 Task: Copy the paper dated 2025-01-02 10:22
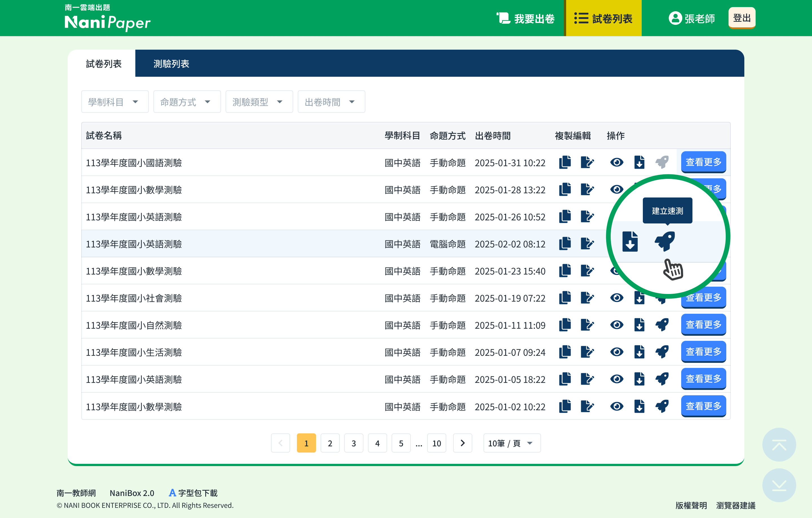tap(565, 406)
